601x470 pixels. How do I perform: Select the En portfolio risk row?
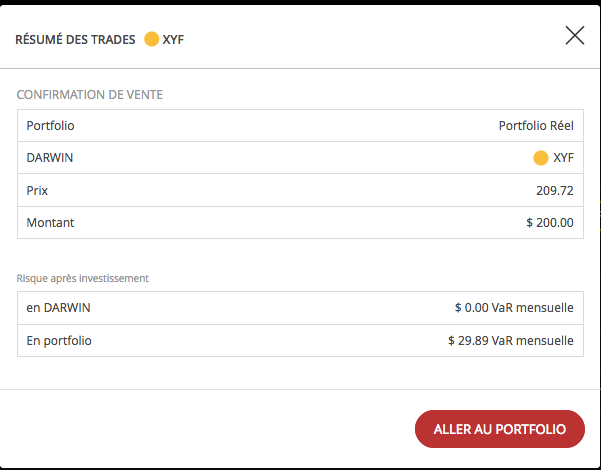pyautogui.click(x=300, y=340)
